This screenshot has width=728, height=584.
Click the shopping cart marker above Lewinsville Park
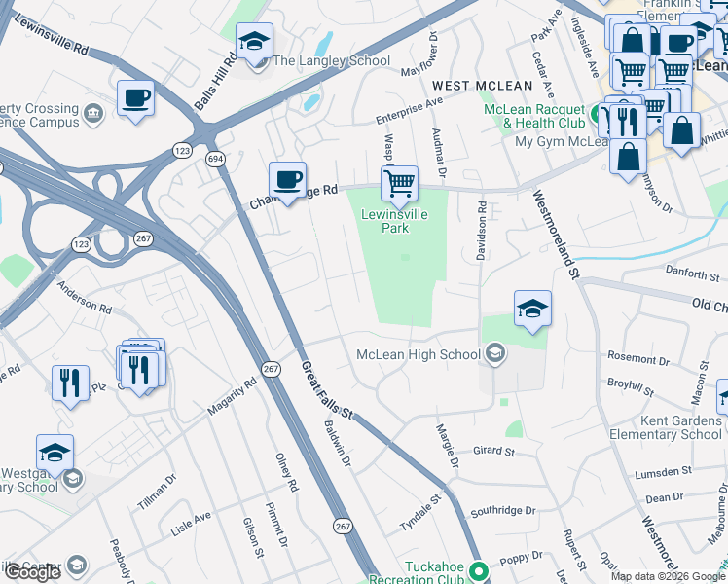click(399, 186)
